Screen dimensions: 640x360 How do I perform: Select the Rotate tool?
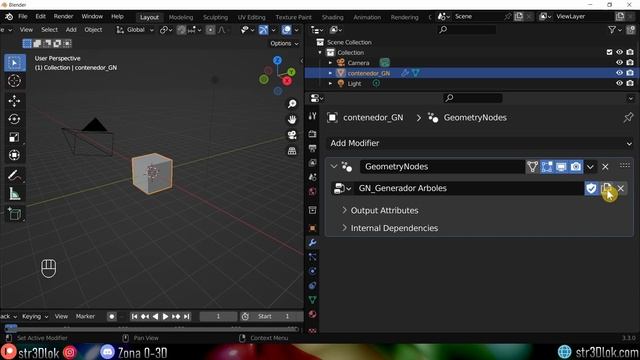[15, 119]
